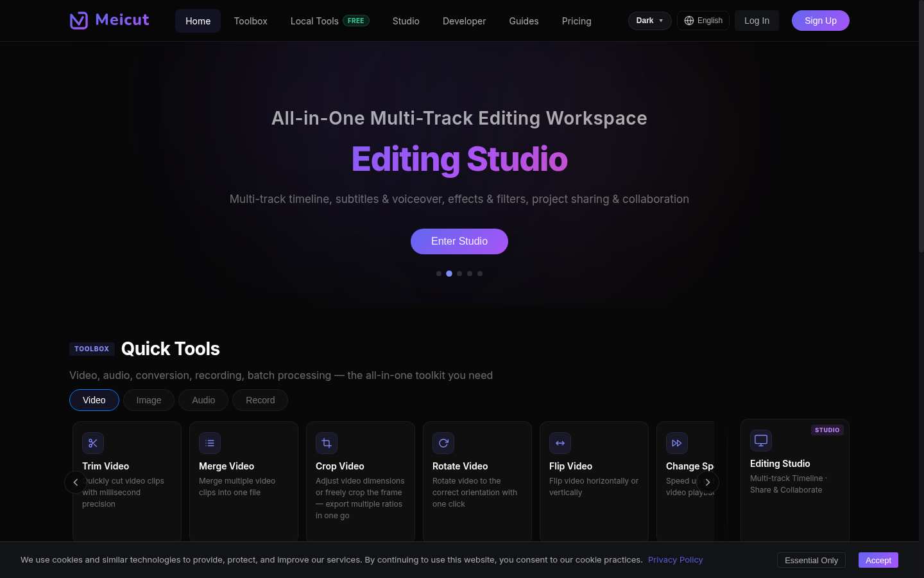The width and height of the screenshot is (924, 578).
Task: Jump to the third carousel slide dot
Action: click(459, 274)
